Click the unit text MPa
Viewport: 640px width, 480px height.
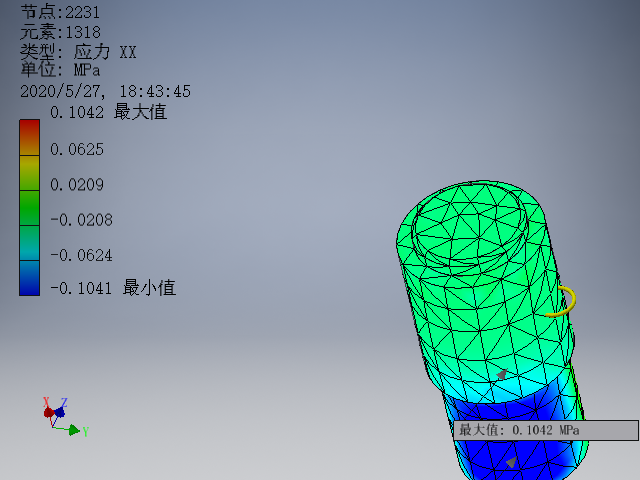point(87,70)
